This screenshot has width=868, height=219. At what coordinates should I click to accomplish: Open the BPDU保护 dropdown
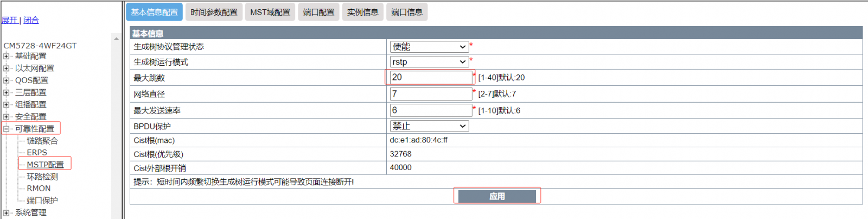[x=429, y=126]
